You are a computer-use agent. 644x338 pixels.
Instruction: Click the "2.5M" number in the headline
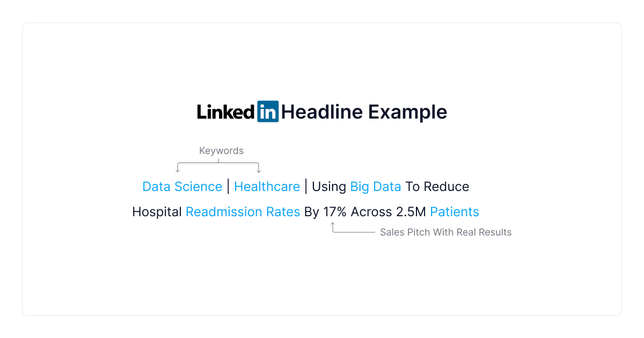coord(411,212)
